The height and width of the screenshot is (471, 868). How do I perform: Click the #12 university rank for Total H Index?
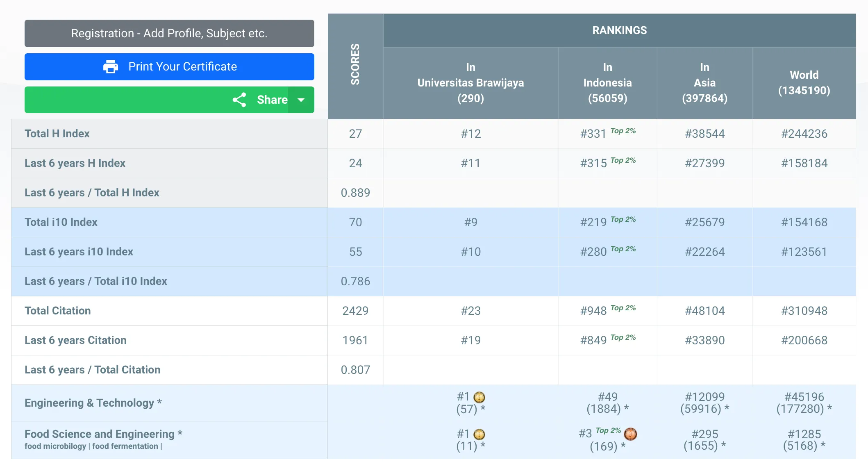(x=470, y=134)
